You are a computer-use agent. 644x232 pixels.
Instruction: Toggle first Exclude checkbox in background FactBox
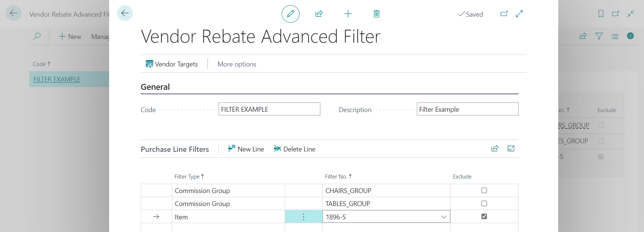[x=601, y=125]
